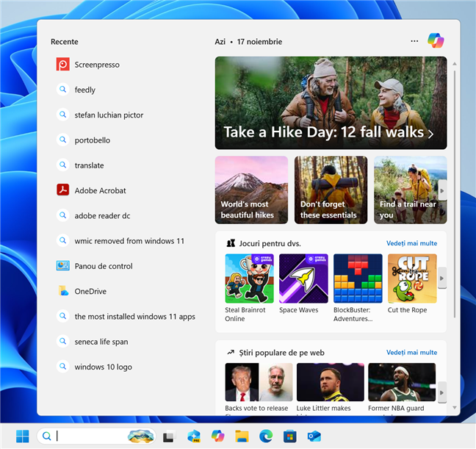Click the panel's vertical scrollbar thumb
Viewport: 476px width, 449px height.
point(455,195)
